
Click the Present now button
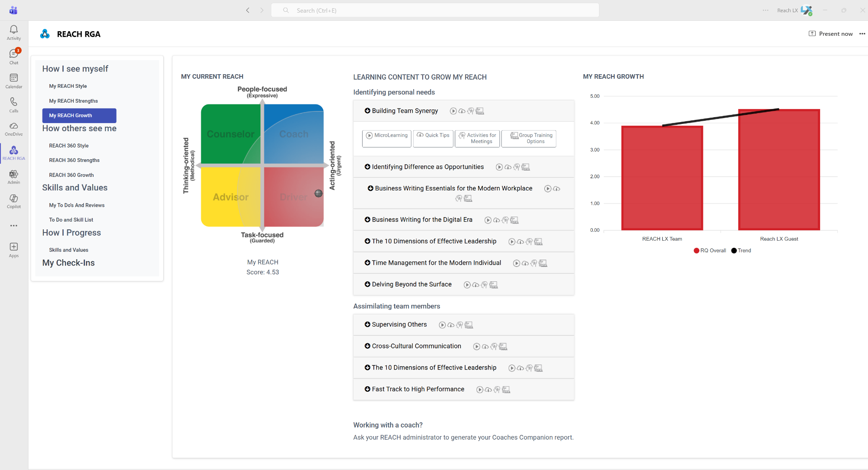832,33
